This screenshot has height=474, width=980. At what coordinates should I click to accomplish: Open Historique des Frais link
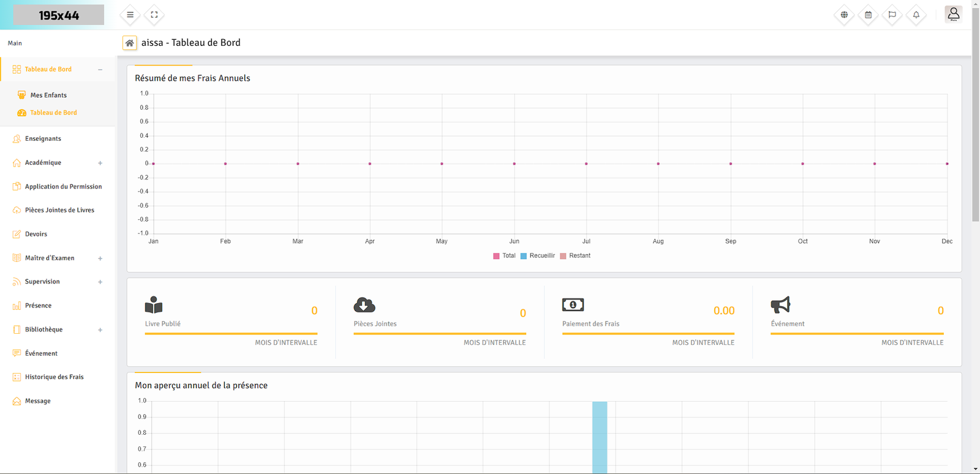click(x=54, y=377)
